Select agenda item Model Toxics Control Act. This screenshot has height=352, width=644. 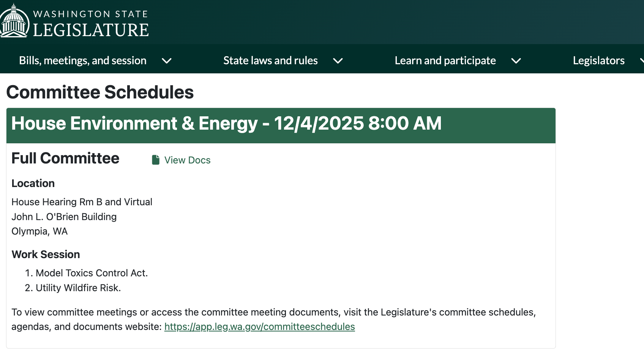coord(92,273)
